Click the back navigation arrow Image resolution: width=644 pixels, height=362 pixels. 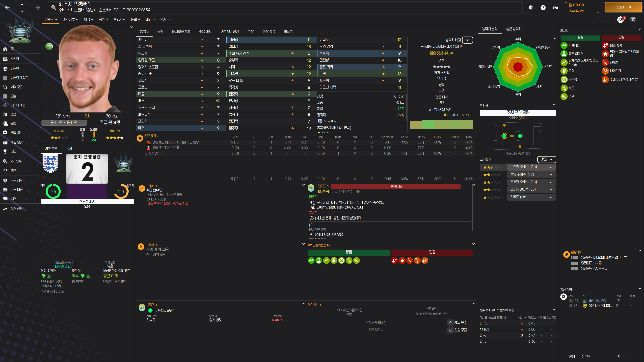pyautogui.click(x=7, y=8)
